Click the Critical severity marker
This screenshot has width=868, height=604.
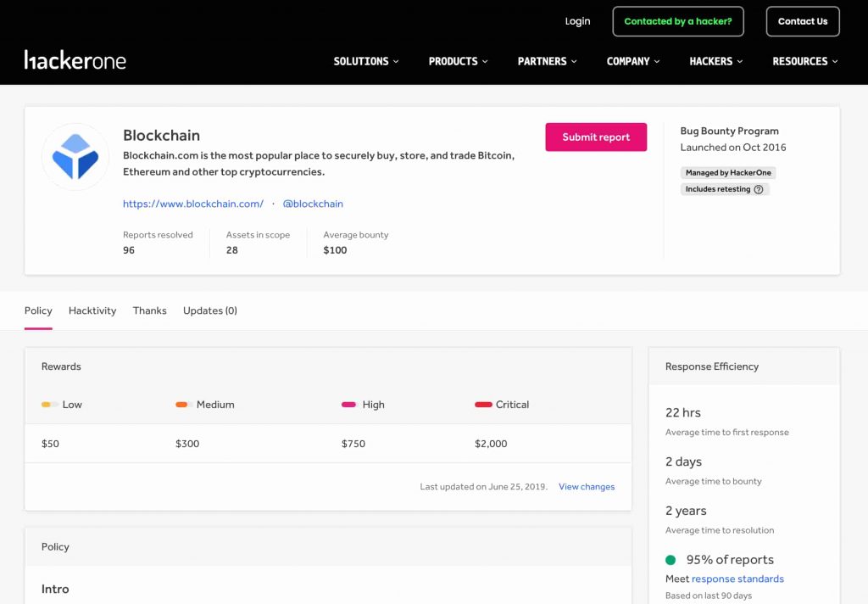483,405
